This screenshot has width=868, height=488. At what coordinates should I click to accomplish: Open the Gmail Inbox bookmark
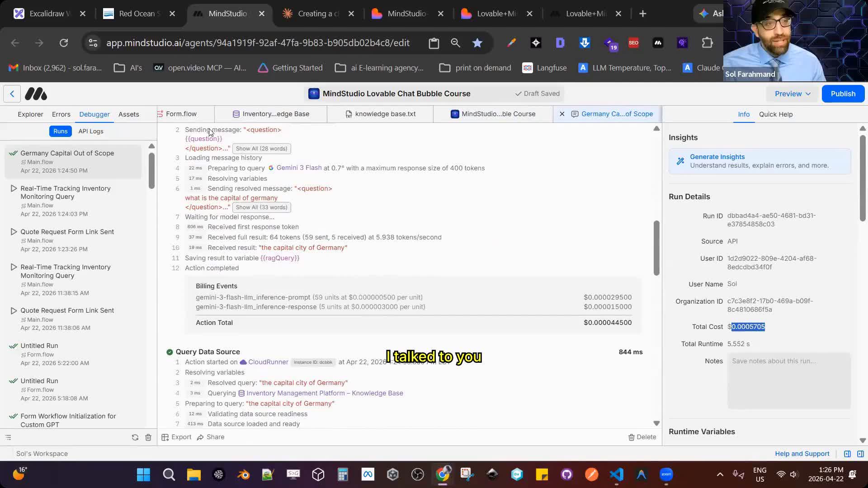point(55,68)
